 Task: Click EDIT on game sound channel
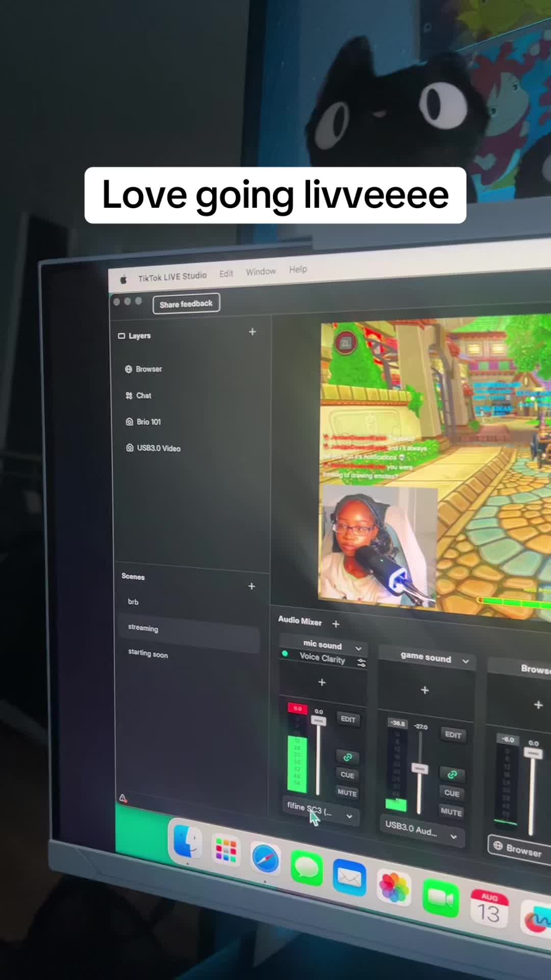(x=453, y=734)
